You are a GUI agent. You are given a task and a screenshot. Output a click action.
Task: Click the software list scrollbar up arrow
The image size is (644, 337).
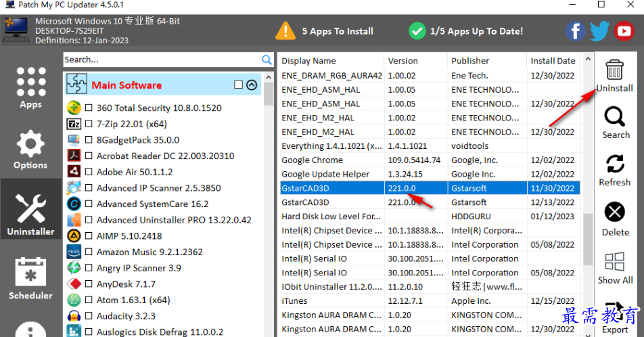pyautogui.click(x=269, y=77)
